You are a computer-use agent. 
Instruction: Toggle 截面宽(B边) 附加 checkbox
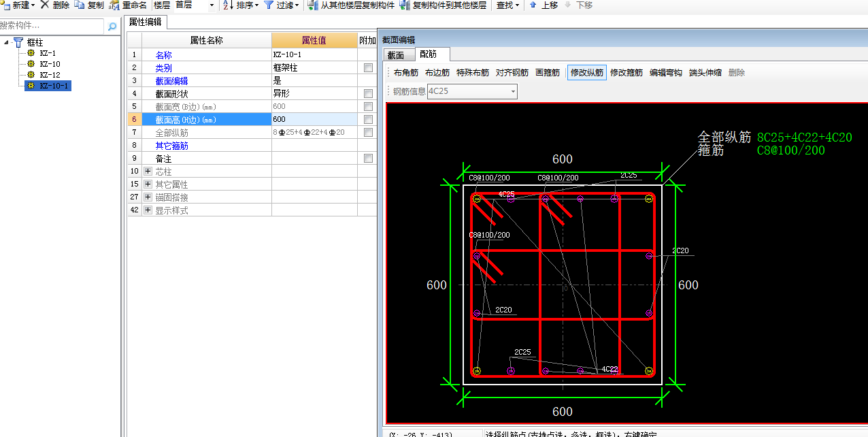368,107
